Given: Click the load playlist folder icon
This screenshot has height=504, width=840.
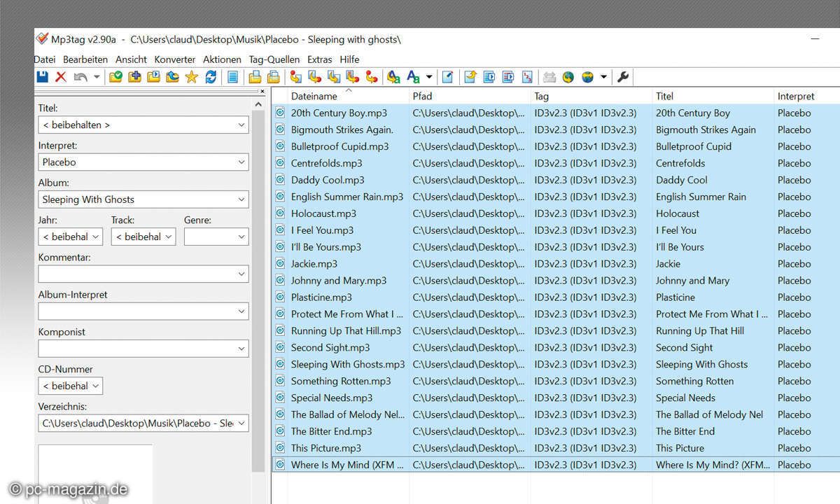Looking at the screenshot, I should tap(153, 77).
